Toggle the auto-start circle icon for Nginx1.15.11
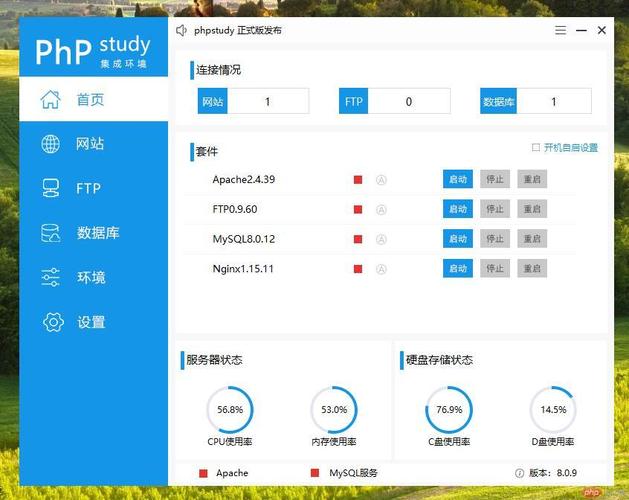The width and height of the screenshot is (629, 500). point(381,269)
